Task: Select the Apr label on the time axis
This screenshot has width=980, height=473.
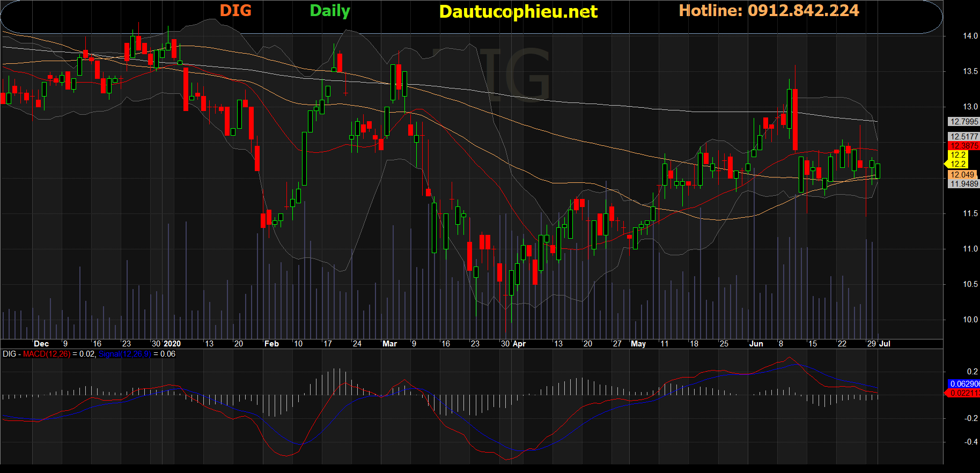Action: coord(519,344)
